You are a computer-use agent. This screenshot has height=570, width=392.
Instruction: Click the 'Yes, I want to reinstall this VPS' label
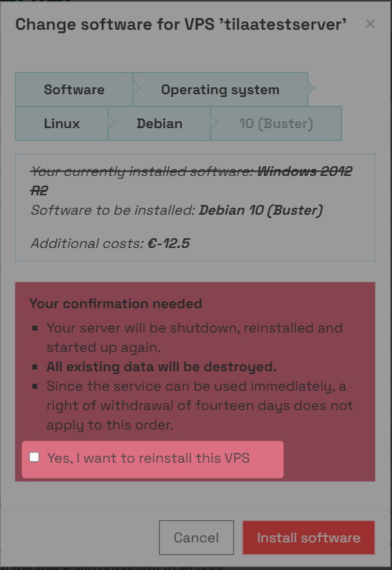pos(148,458)
